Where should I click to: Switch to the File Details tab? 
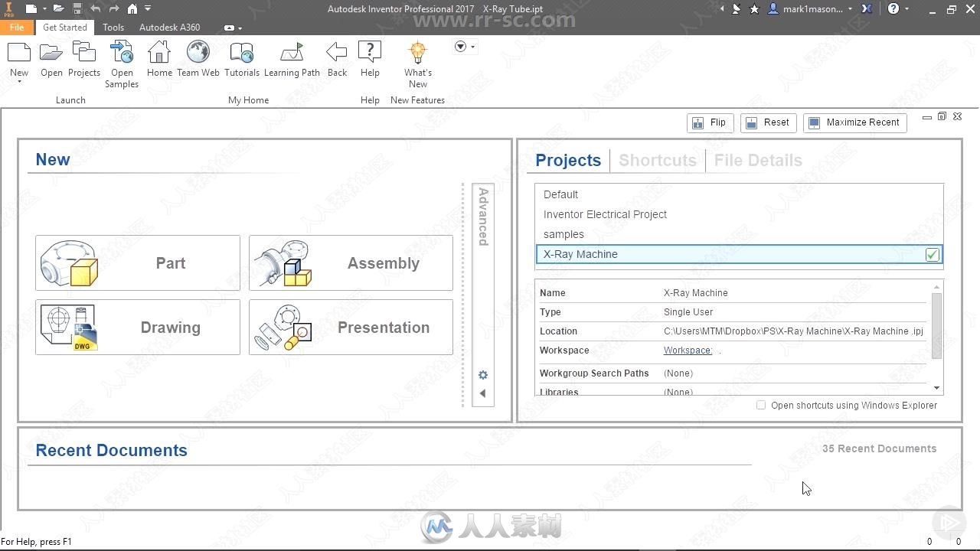click(x=758, y=160)
